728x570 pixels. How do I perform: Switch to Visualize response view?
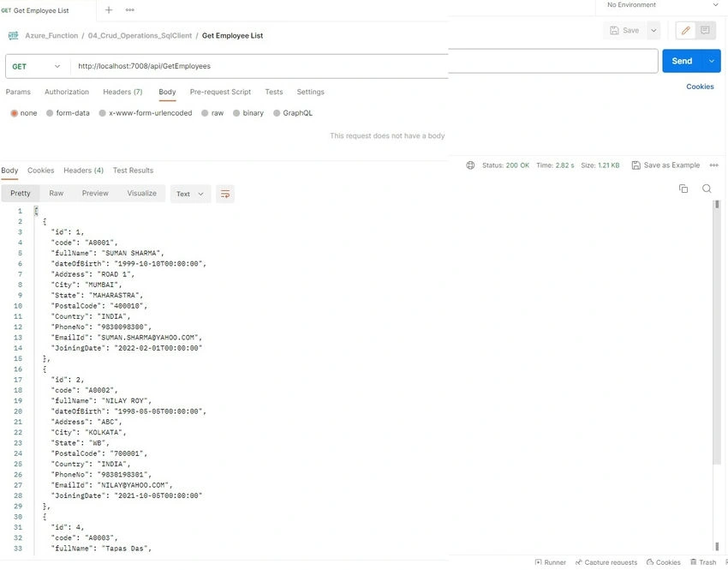tap(142, 193)
